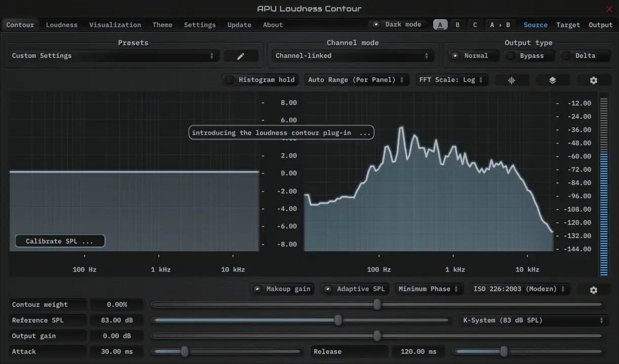Click the spectrum analyzer curve peak
Viewport: 619px width, 364px height.
[401, 128]
